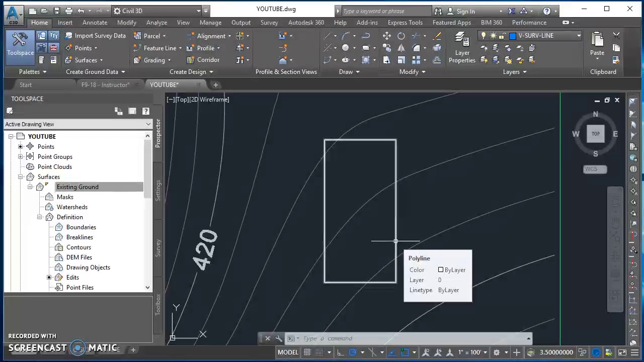Click the keyword search input field
Screen dimensions: 644x362
386,11
